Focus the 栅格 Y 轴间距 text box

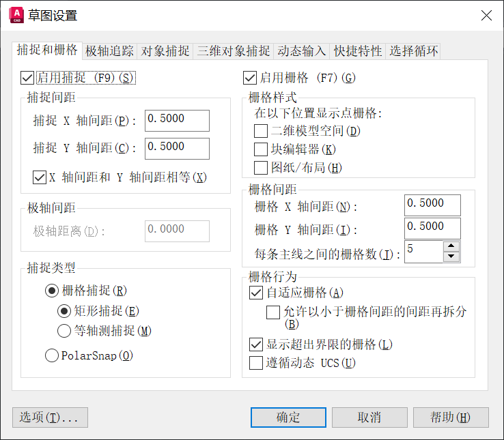tap(432, 228)
